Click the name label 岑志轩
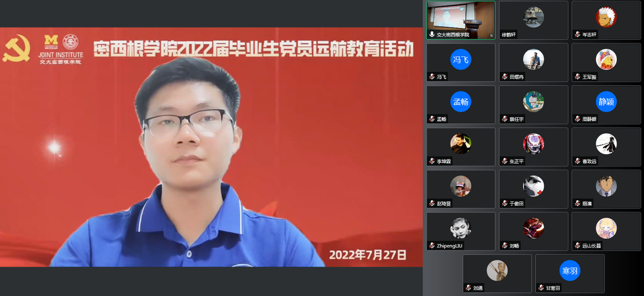This screenshot has height=296, width=644. pos(589,35)
